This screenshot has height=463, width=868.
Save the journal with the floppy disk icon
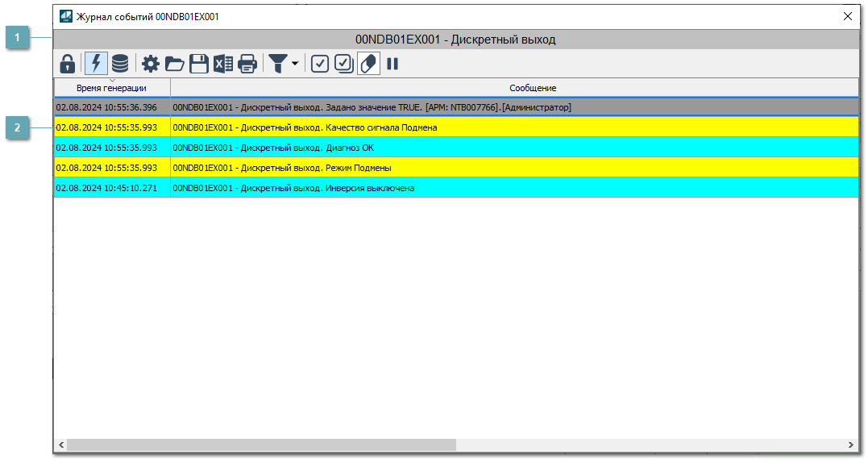pyautogui.click(x=199, y=64)
